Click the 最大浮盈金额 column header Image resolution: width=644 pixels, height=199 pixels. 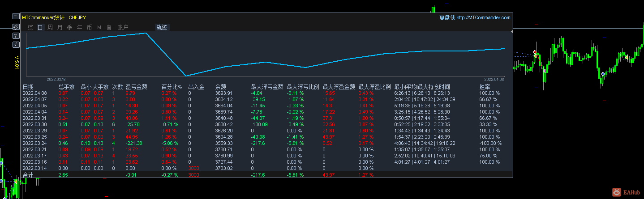click(339, 87)
